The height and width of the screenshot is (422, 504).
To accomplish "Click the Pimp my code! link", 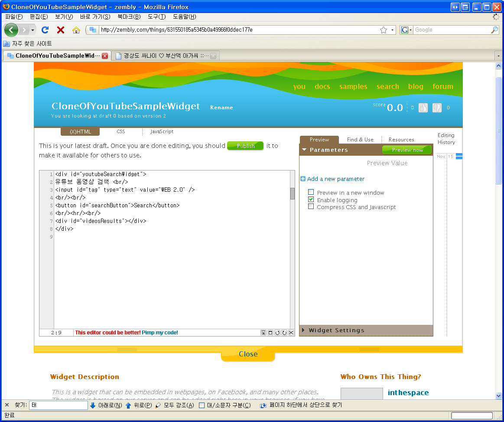I will point(160,333).
